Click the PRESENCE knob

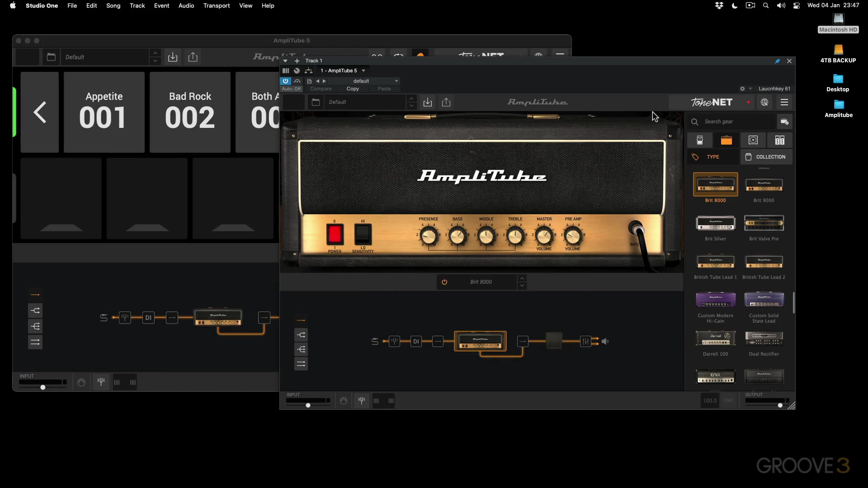[x=429, y=236]
